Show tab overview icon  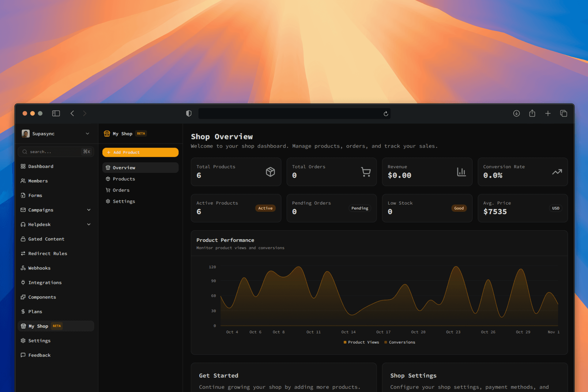point(563,113)
